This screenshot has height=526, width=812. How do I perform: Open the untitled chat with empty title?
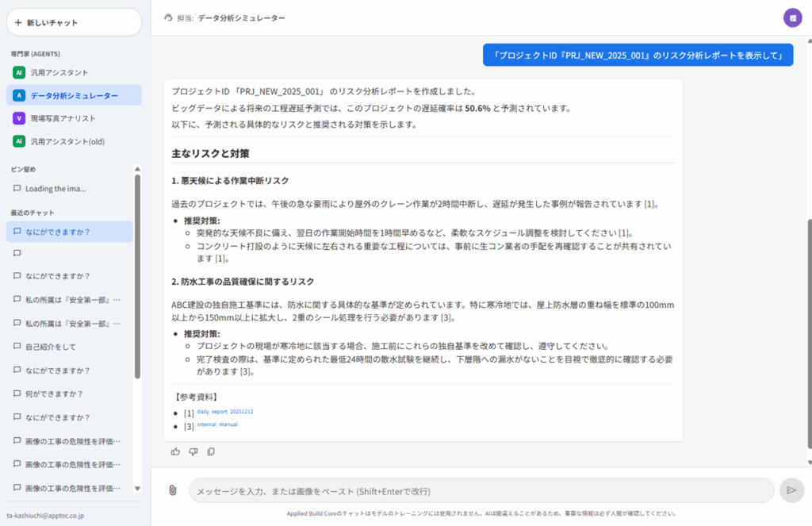click(x=70, y=253)
